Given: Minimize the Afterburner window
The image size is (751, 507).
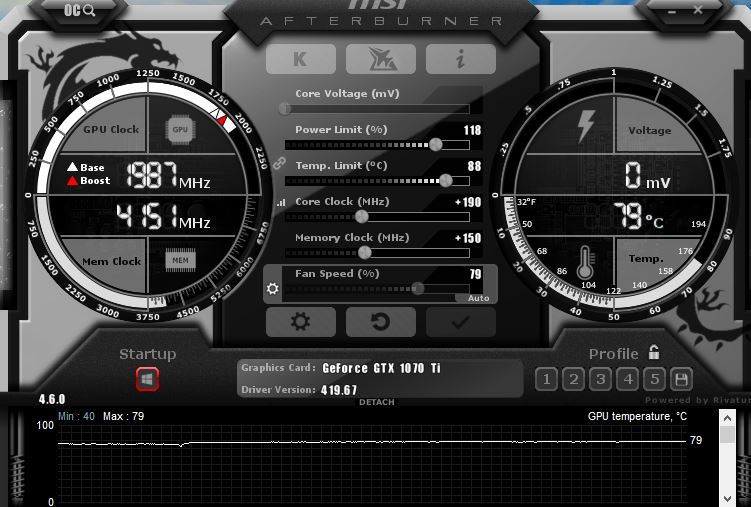Looking at the screenshot, I should coord(672,11).
